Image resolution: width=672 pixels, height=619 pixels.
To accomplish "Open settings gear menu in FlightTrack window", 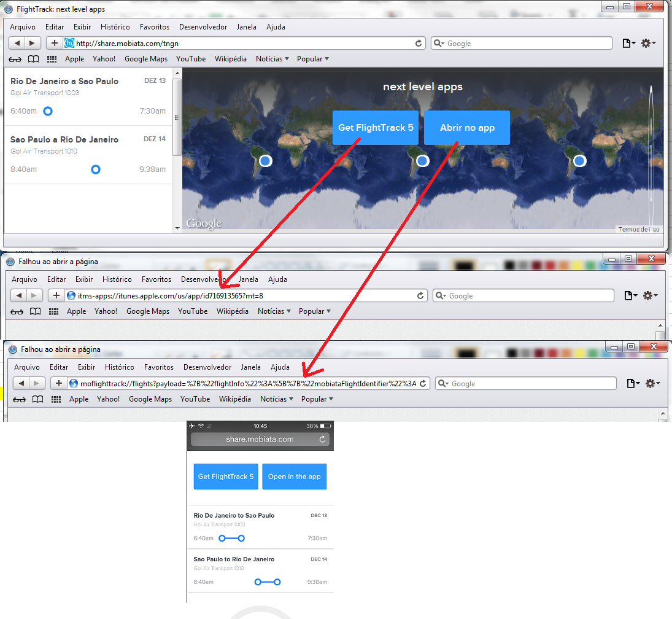I will [x=648, y=43].
